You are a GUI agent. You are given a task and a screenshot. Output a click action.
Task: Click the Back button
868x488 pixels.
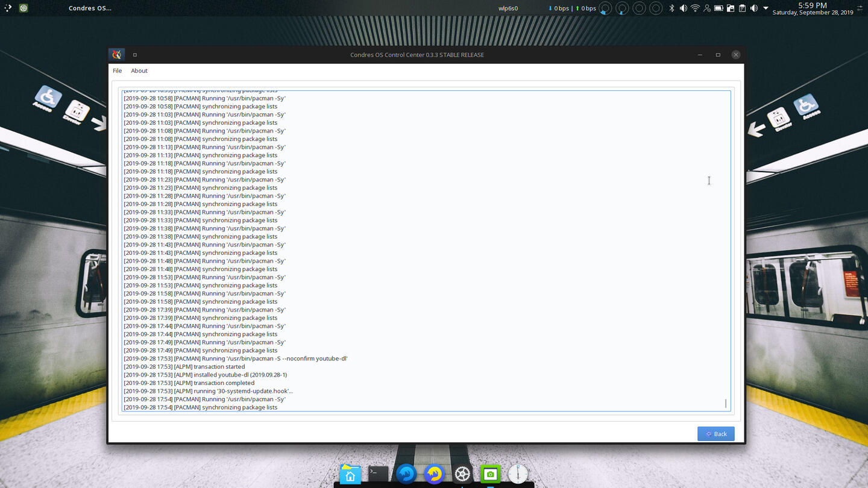click(x=715, y=434)
